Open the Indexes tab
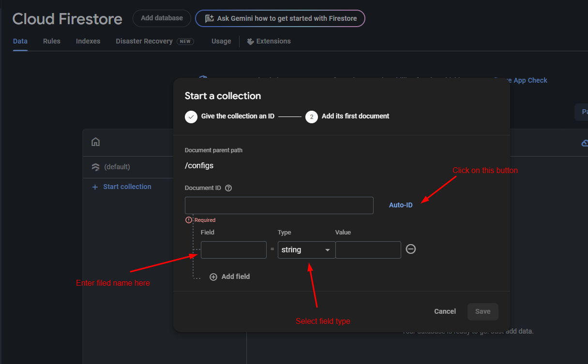Image resolution: width=588 pixels, height=364 pixels. pyautogui.click(x=88, y=41)
